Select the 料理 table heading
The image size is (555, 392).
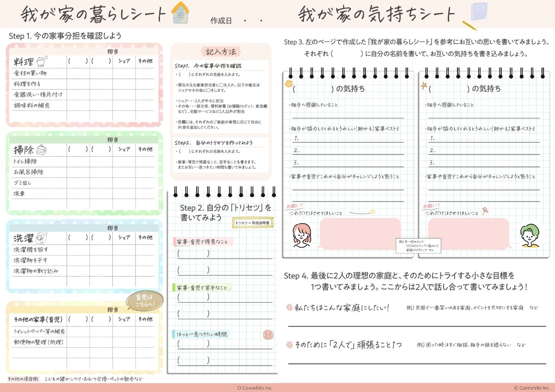24,62
